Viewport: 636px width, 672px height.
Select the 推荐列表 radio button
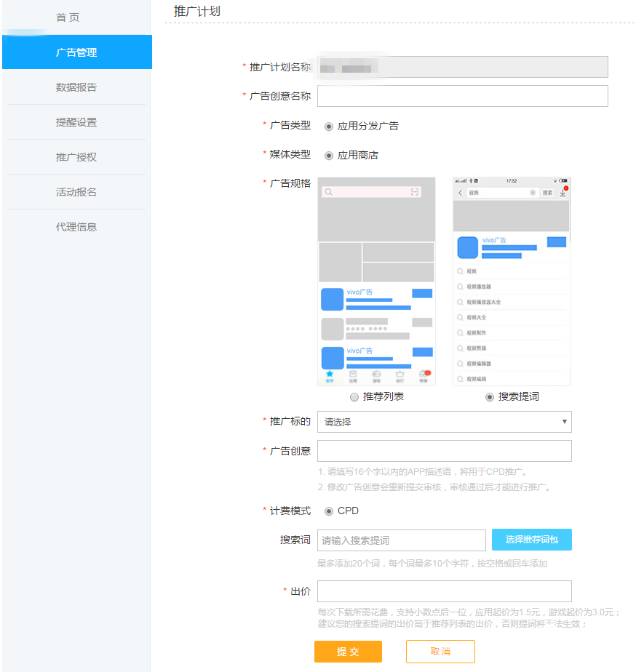pyautogui.click(x=354, y=396)
